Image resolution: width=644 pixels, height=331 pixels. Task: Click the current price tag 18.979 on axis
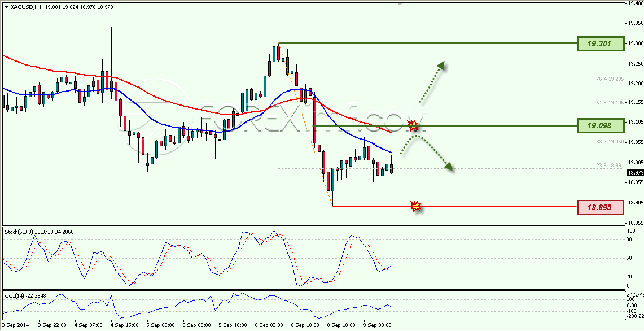636,173
